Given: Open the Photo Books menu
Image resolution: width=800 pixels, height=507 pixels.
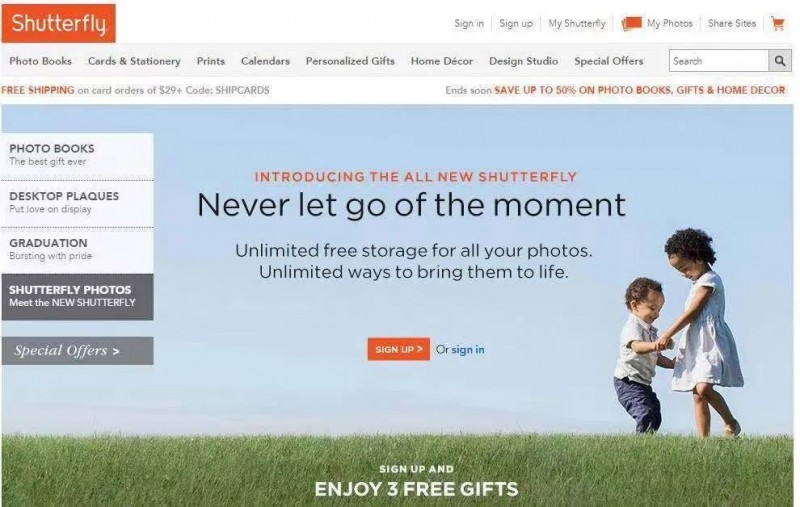Looking at the screenshot, I should [40, 61].
